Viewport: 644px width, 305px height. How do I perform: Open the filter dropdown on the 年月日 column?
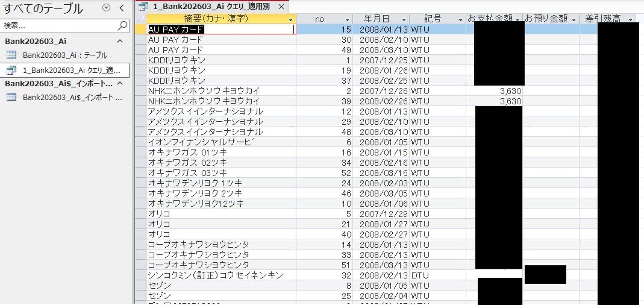(x=404, y=19)
